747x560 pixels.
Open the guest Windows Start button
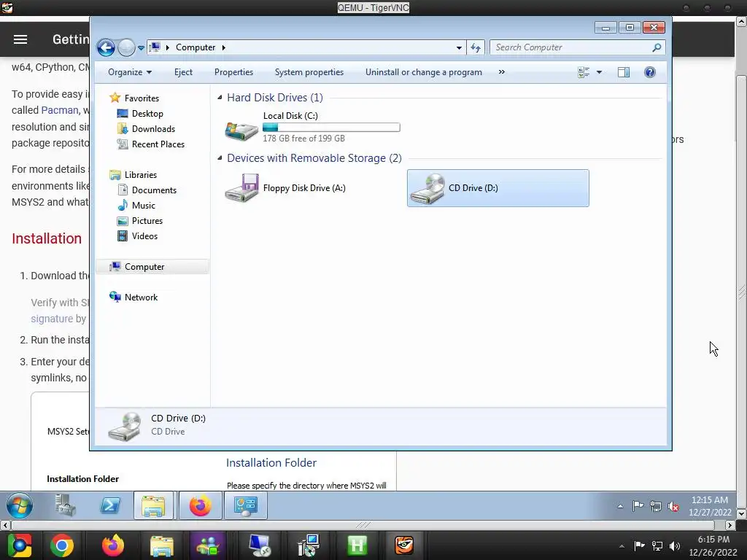(20, 505)
